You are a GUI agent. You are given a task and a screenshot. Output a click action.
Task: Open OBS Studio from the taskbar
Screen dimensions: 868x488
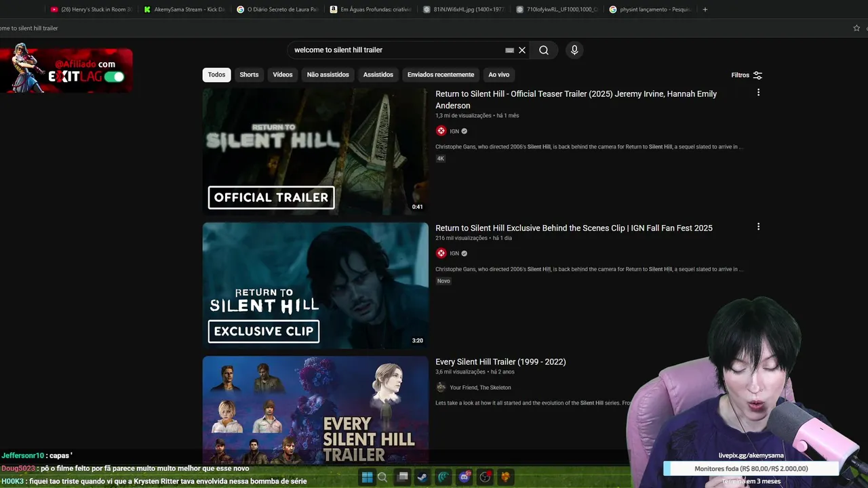(485, 477)
